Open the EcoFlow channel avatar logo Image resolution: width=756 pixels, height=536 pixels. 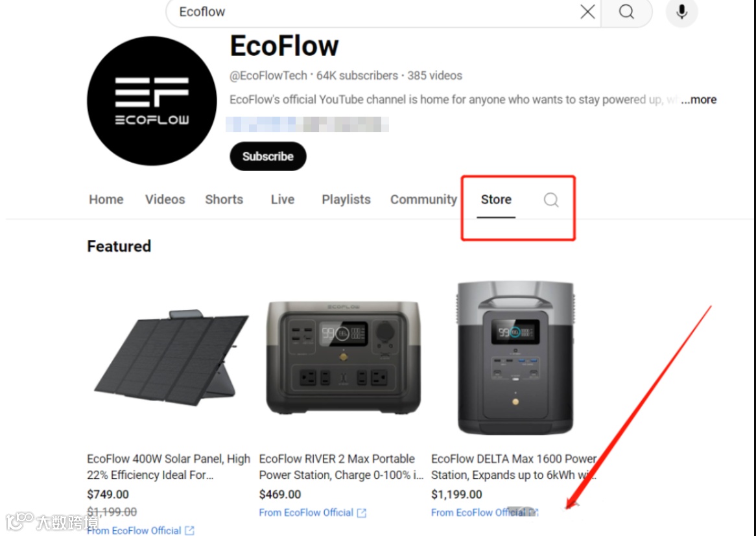pyautogui.click(x=152, y=100)
